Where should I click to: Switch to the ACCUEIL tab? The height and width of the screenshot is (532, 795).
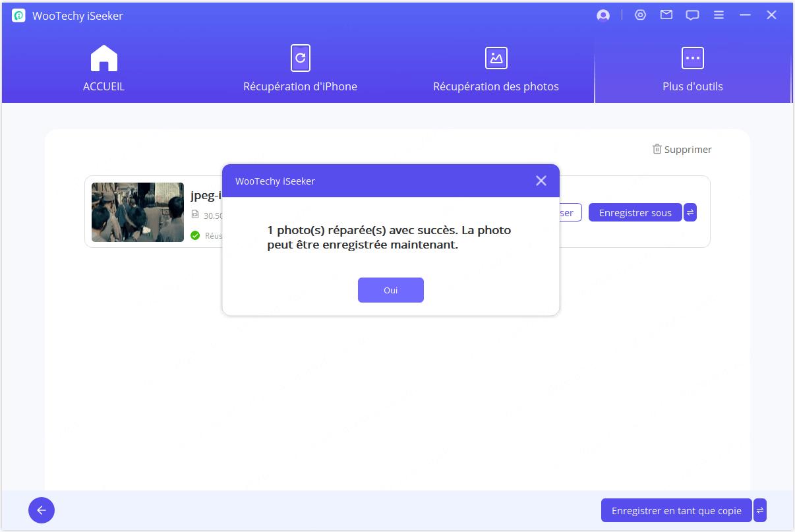click(x=103, y=69)
